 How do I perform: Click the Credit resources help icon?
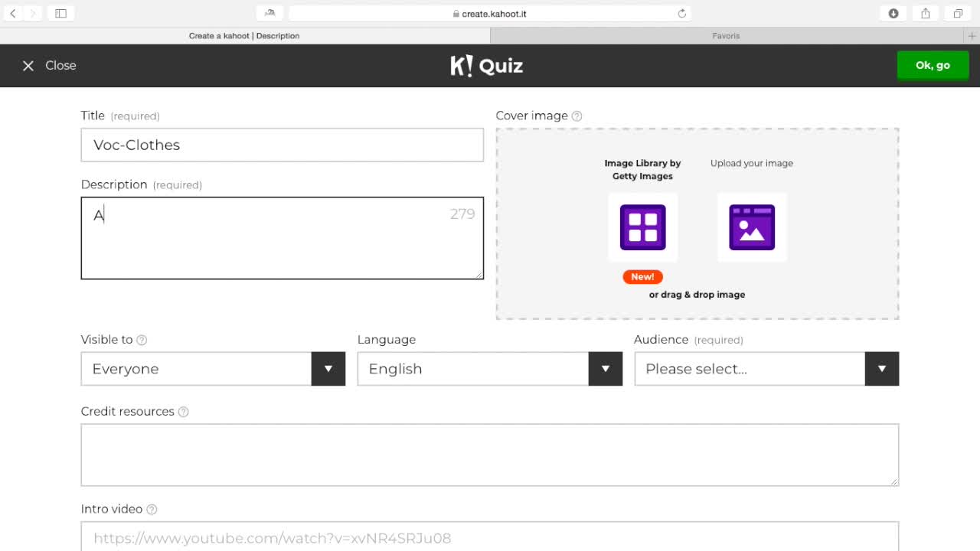[183, 412]
